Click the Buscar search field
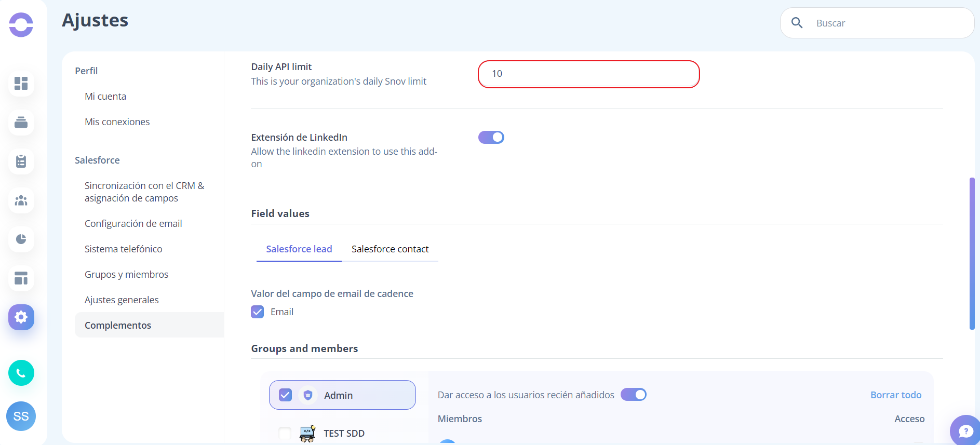Image resolution: width=980 pixels, height=445 pixels. point(877,23)
